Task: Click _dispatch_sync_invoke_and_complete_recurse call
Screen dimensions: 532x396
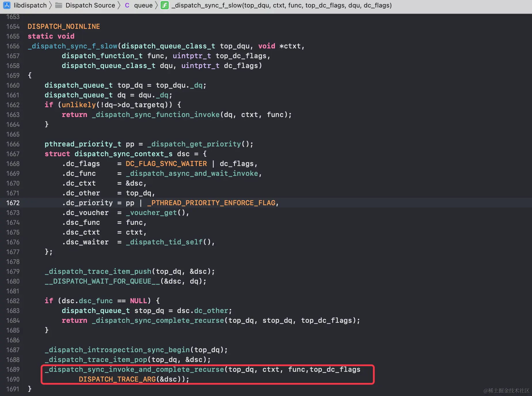Action: coord(134,369)
